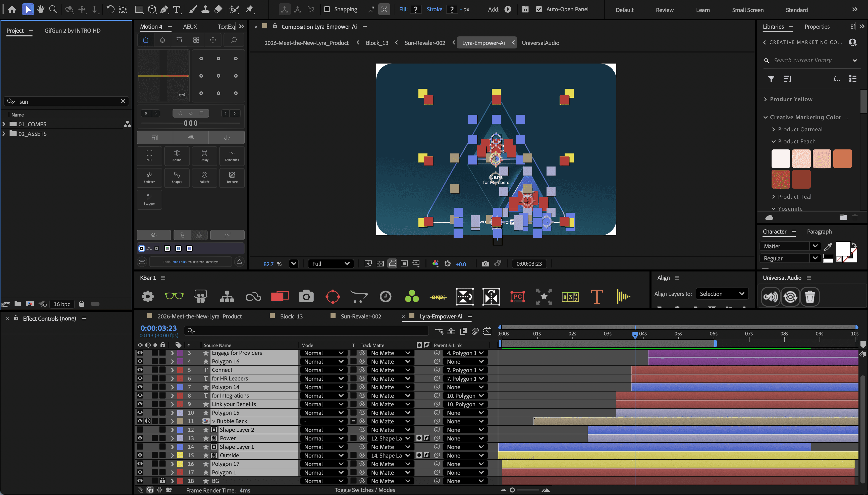
Task: Expand the 01_COMPS folder
Action: [x=4, y=124]
